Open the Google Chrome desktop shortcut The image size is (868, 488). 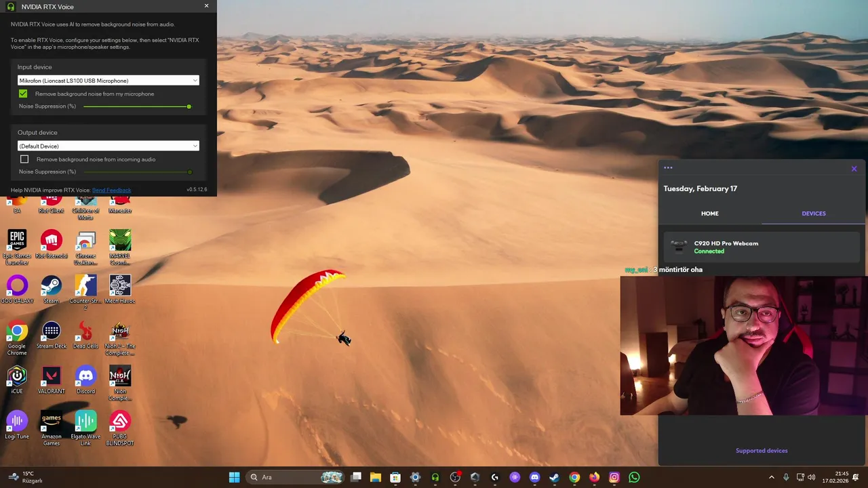point(17,338)
